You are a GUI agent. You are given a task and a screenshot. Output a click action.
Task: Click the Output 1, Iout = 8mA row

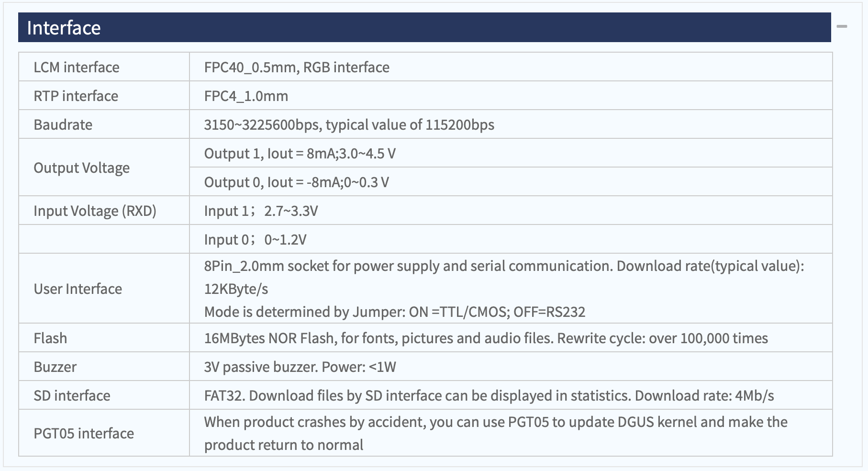click(511, 153)
